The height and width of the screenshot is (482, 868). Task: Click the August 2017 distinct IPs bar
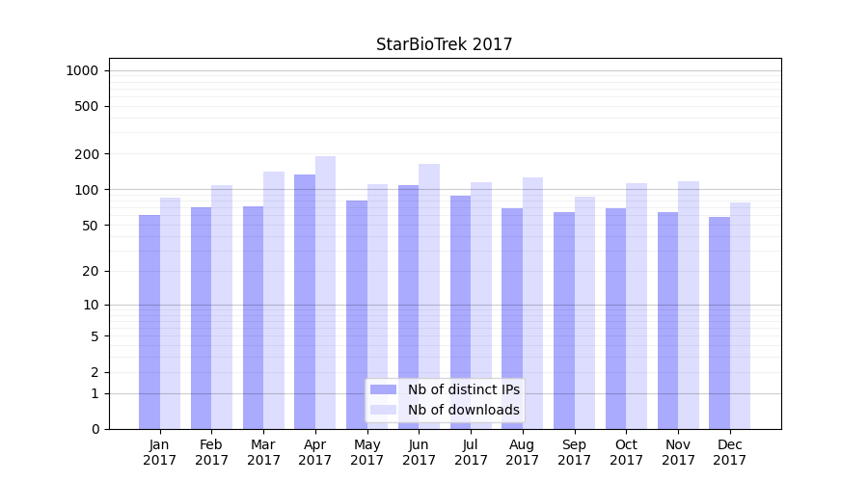click(x=512, y=318)
